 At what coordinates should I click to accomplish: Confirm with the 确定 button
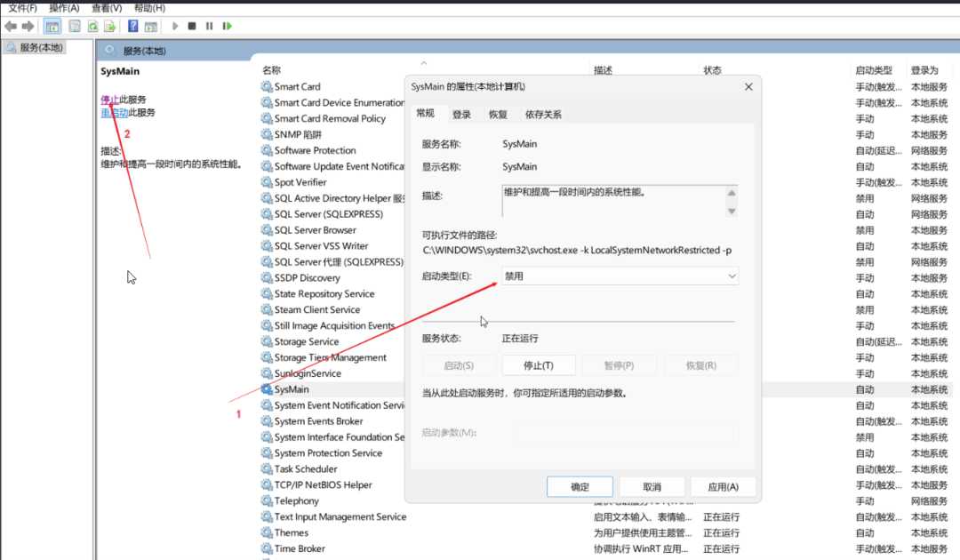580,487
